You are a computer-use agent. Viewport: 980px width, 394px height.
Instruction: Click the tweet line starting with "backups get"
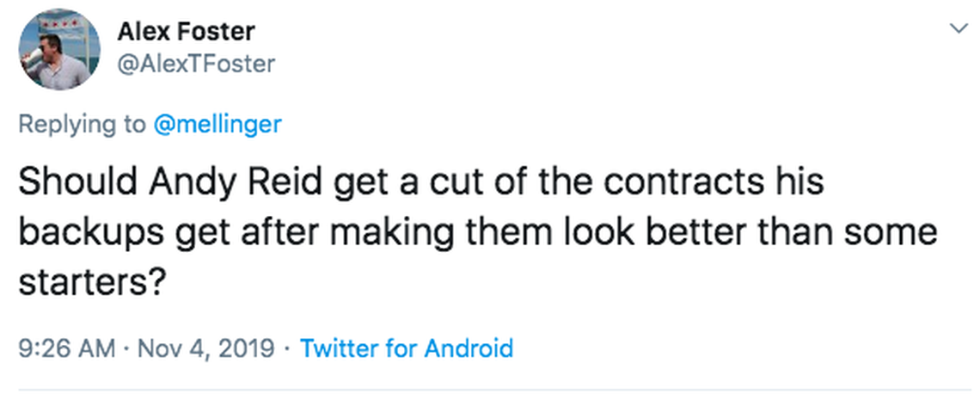(x=477, y=232)
